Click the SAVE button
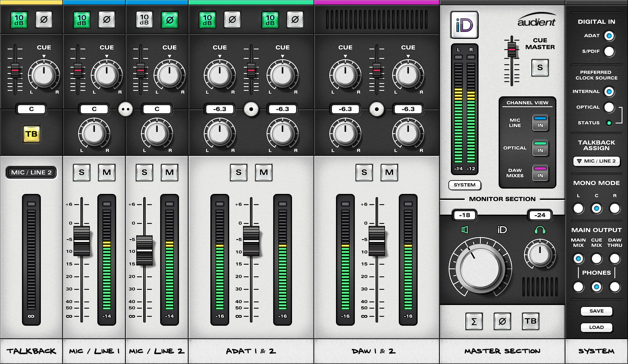628x364 pixels. point(597,311)
